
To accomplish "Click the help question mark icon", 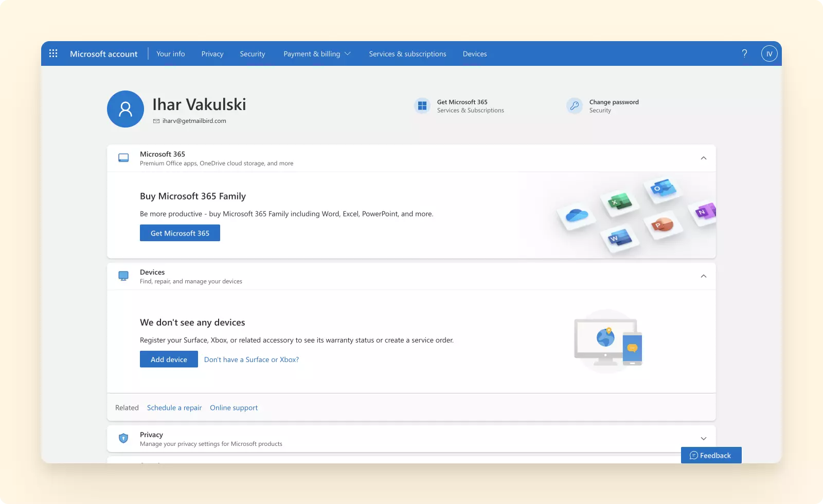I will click(x=744, y=53).
